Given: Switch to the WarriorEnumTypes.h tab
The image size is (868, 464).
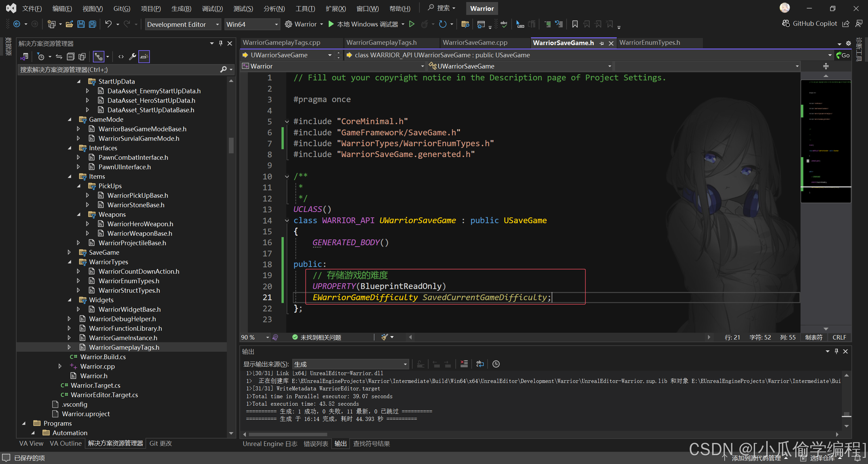Looking at the screenshot, I should [649, 43].
